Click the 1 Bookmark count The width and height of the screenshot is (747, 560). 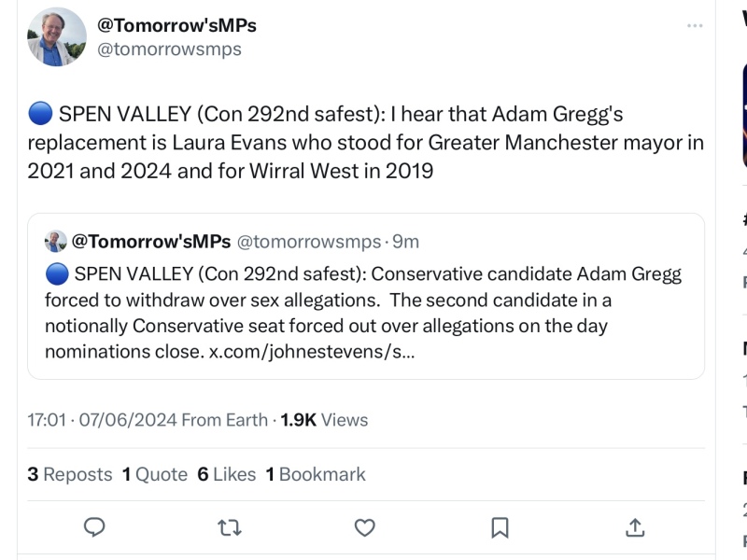(316, 474)
